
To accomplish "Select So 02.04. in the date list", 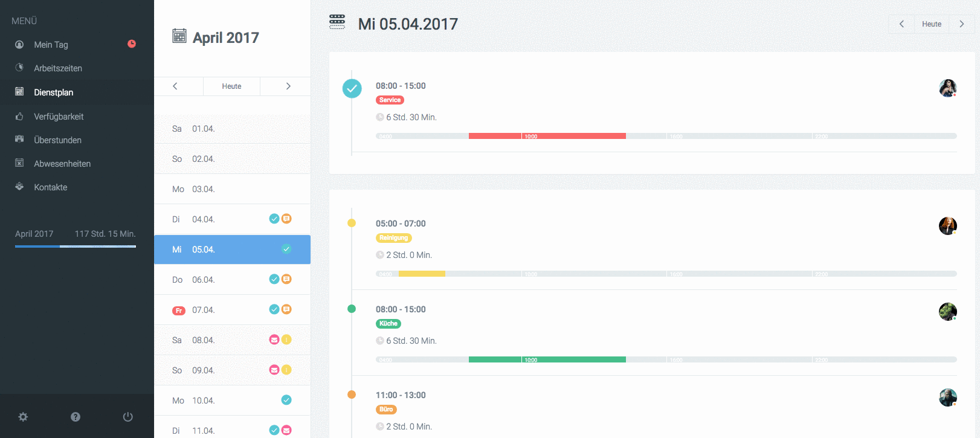I will click(x=233, y=159).
